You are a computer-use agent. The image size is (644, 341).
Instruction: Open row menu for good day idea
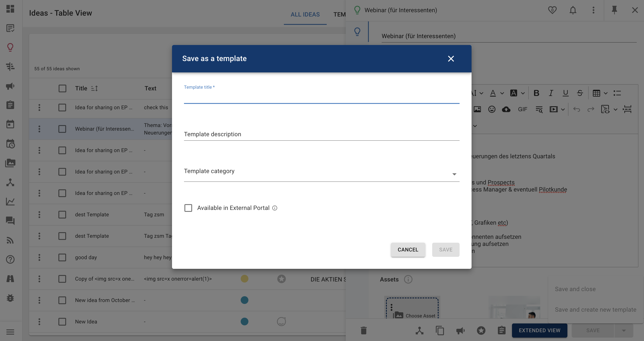click(39, 257)
